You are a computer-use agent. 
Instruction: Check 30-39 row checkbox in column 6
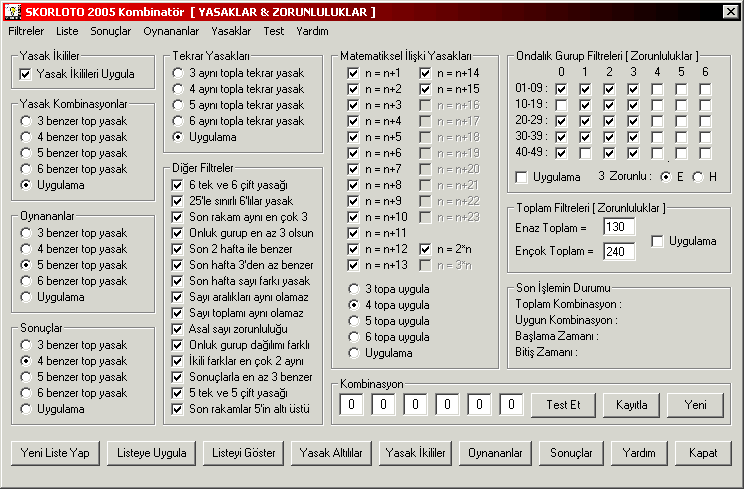pyautogui.click(x=705, y=137)
